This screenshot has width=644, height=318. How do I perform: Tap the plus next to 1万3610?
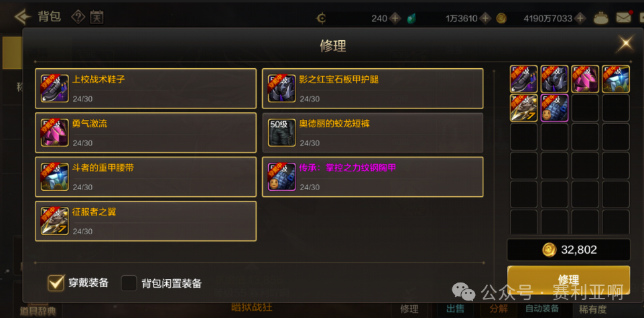[485, 19]
